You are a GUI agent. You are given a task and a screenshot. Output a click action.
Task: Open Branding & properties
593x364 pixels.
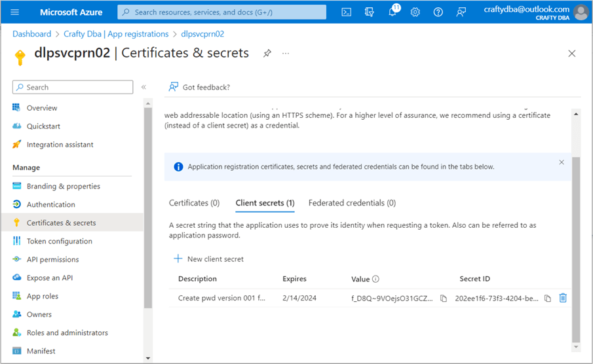63,187
